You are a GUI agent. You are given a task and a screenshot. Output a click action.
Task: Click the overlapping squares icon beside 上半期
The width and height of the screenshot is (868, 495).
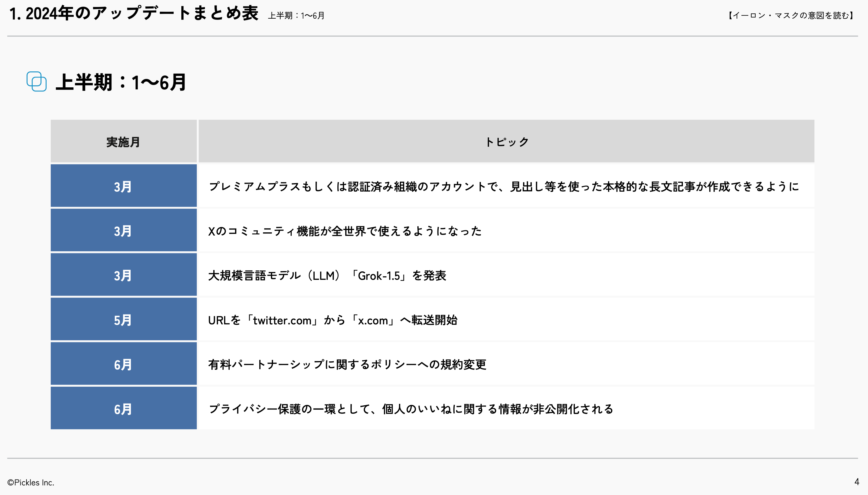pyautogui.click(x=37, y=82)
